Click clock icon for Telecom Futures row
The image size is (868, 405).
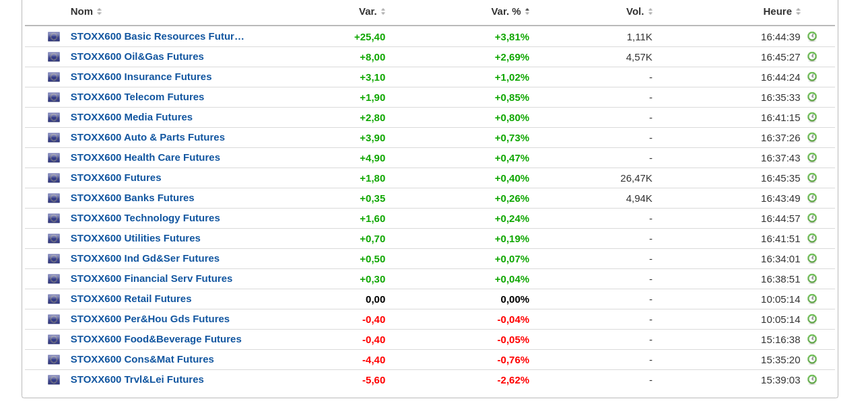pyautogui.click(x=812, y=97)
